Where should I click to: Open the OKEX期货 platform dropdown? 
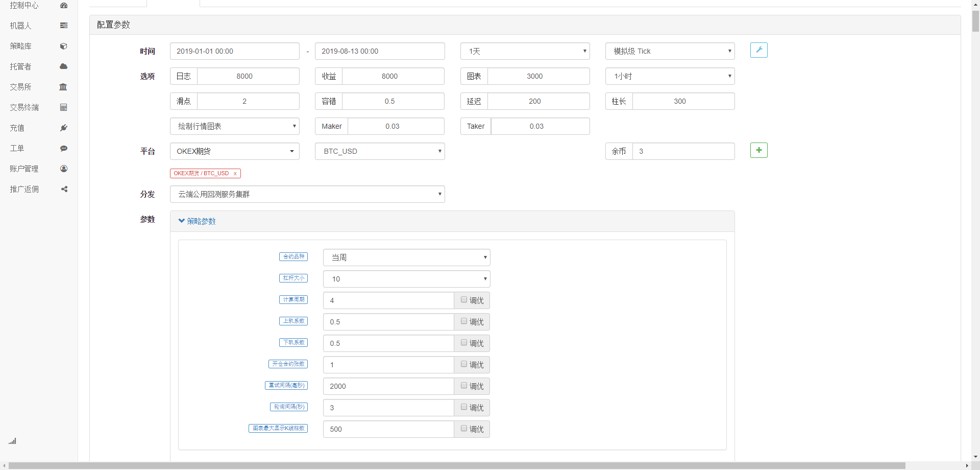click(x=234, y=151)
